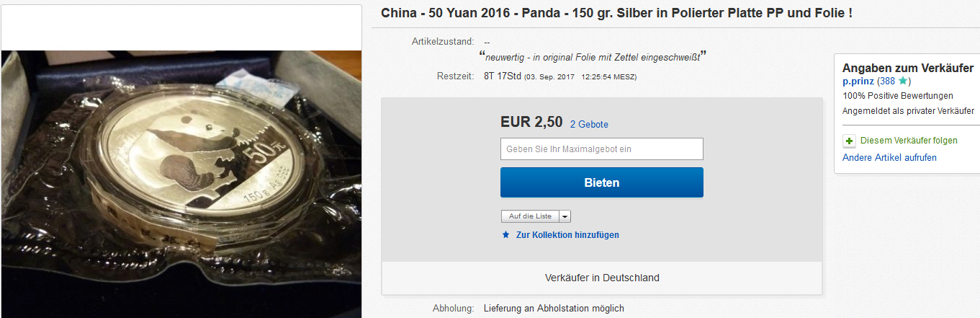Focus the Maximalgebot input field

601,149
